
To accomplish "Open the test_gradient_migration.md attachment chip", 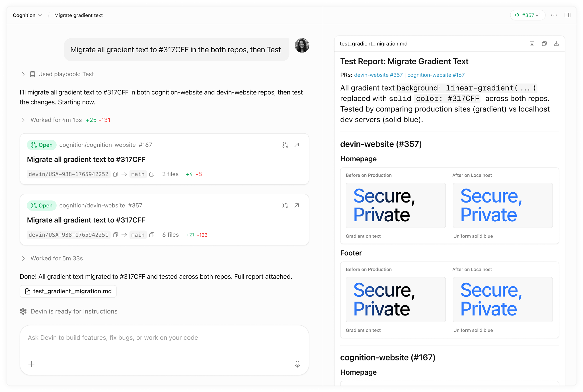I will [x=68, y=291].
